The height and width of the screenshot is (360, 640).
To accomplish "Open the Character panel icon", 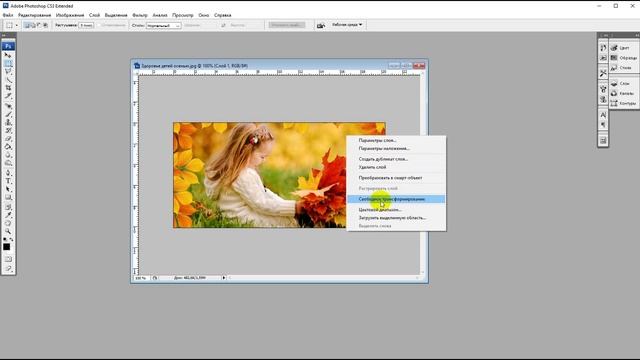I will coord(603,115).
